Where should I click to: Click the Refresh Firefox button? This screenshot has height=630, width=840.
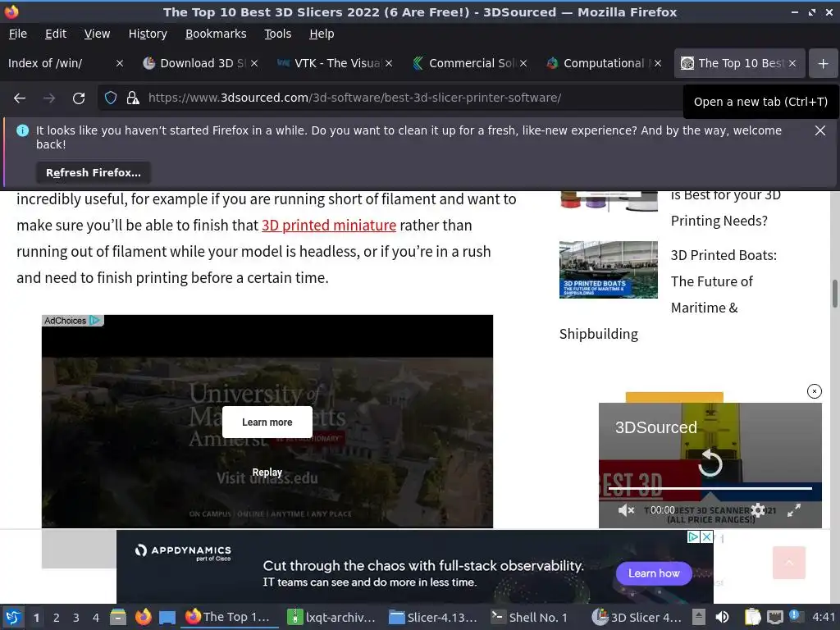pos(94,172)
